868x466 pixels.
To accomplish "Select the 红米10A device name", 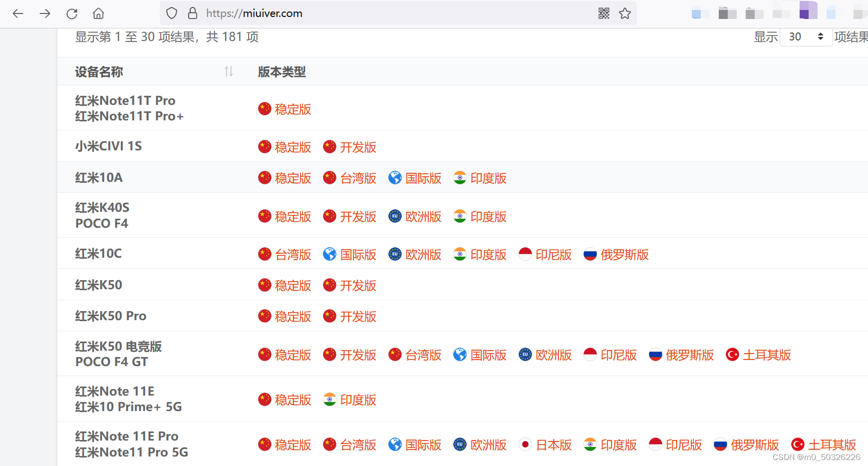I will coord(99,178).
